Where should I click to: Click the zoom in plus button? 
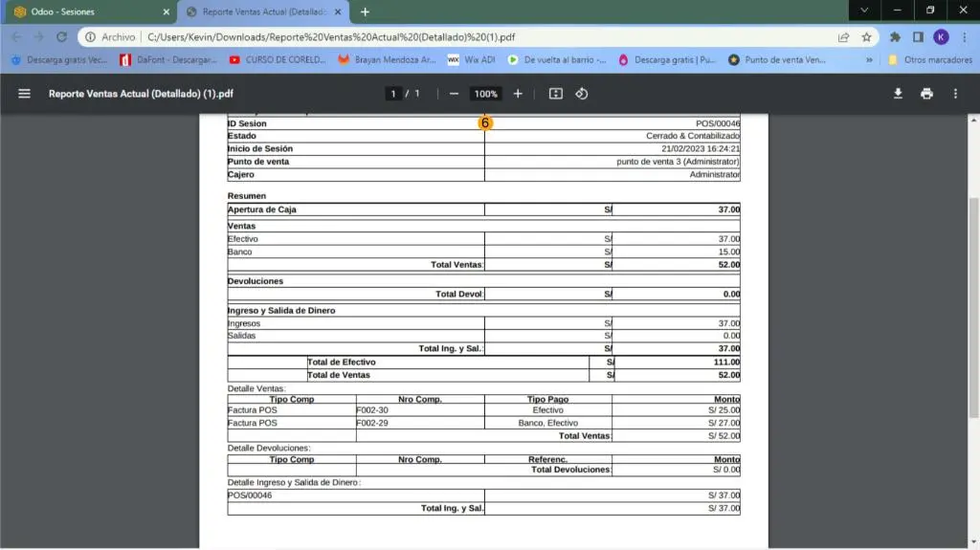[x=518, y=94]
